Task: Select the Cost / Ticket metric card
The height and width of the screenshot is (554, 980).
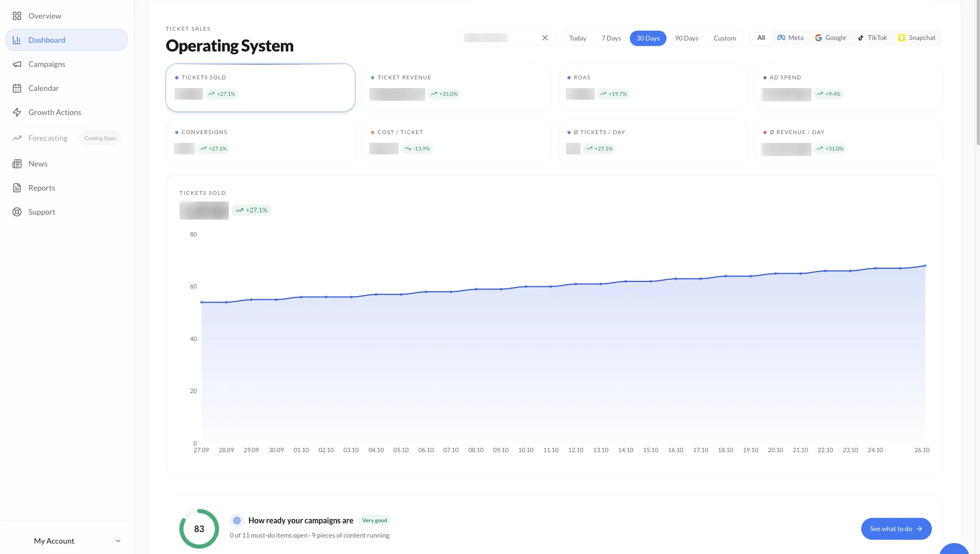Action: click(456, 142)
